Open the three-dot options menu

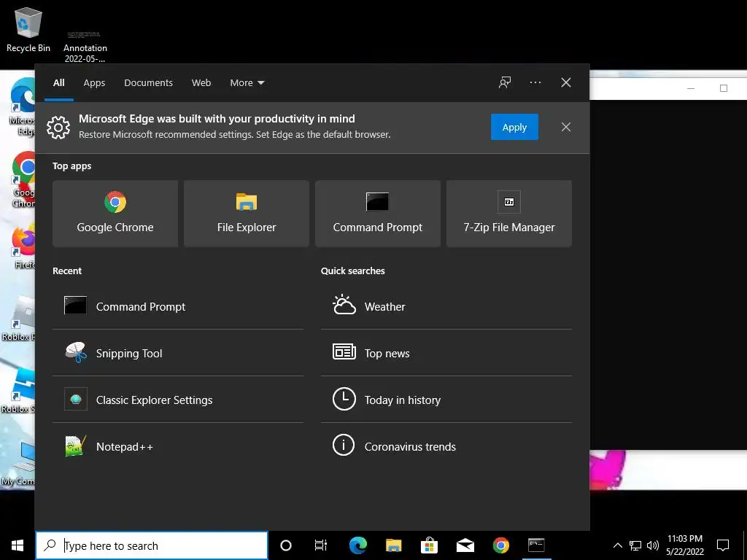[x=535, y=82]
